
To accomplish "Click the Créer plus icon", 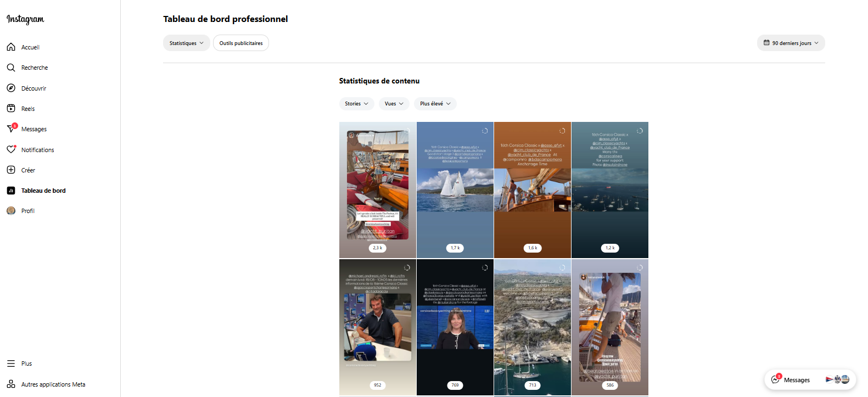I will coord(11,170).
